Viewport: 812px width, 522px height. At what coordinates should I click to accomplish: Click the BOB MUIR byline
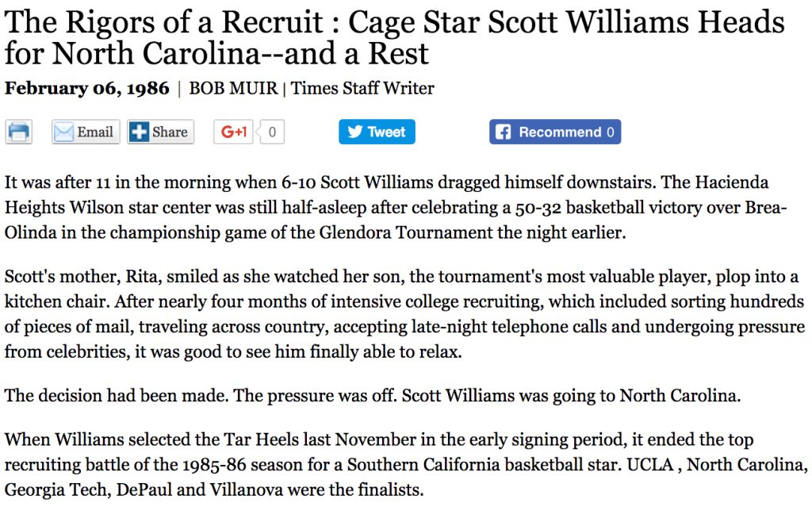(234, 88)
